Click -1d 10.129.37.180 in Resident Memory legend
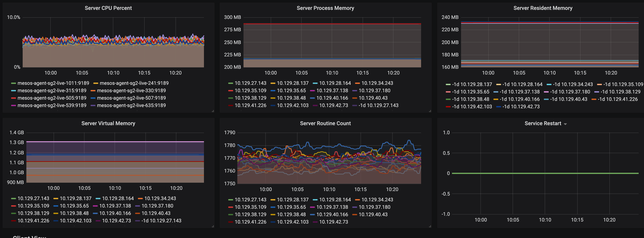The width and height of the screenshot is (644, 238). click(x=570, y=92)
